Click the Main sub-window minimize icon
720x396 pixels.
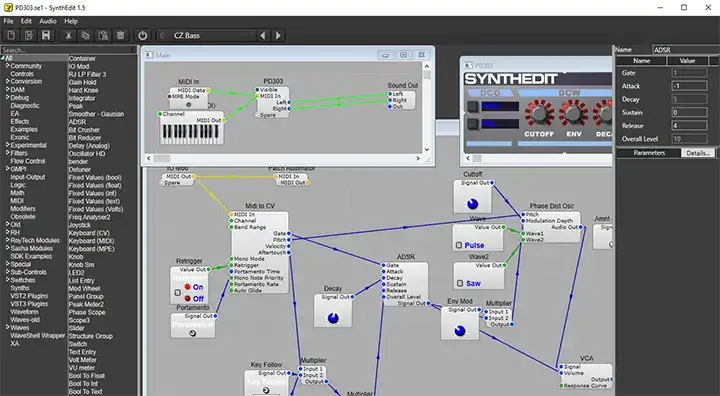tap(386, 55)
